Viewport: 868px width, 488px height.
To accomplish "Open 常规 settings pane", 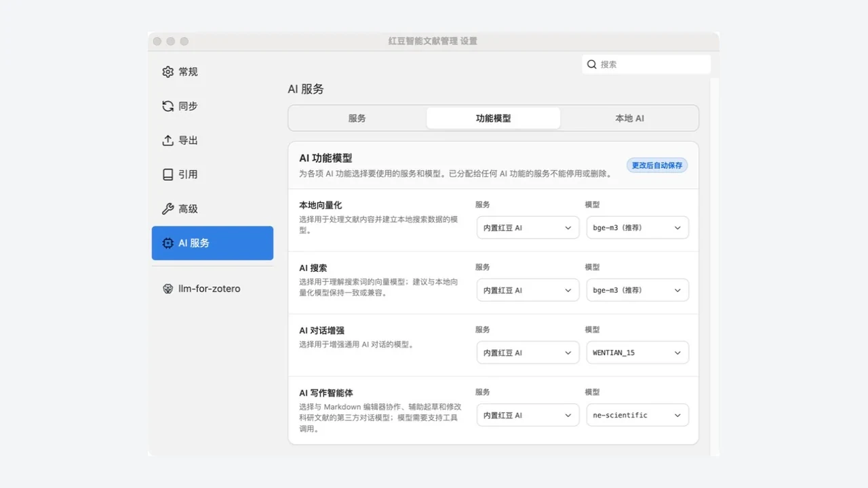I will tap(212, 72).
